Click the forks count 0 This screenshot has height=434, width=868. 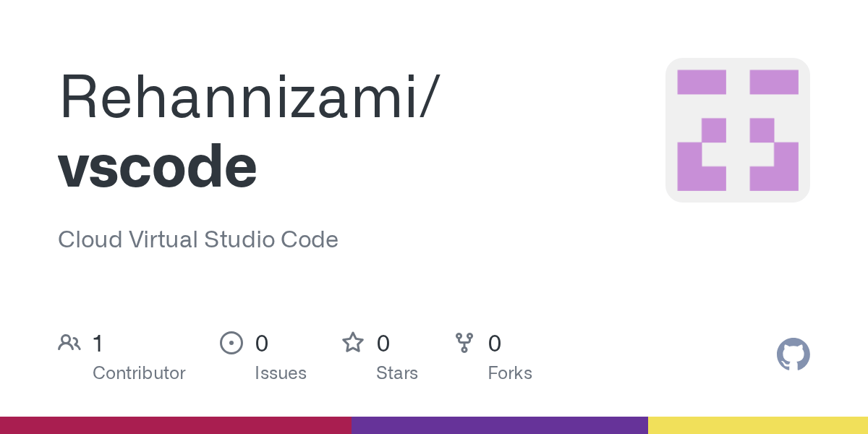click(x=495, y=344)
